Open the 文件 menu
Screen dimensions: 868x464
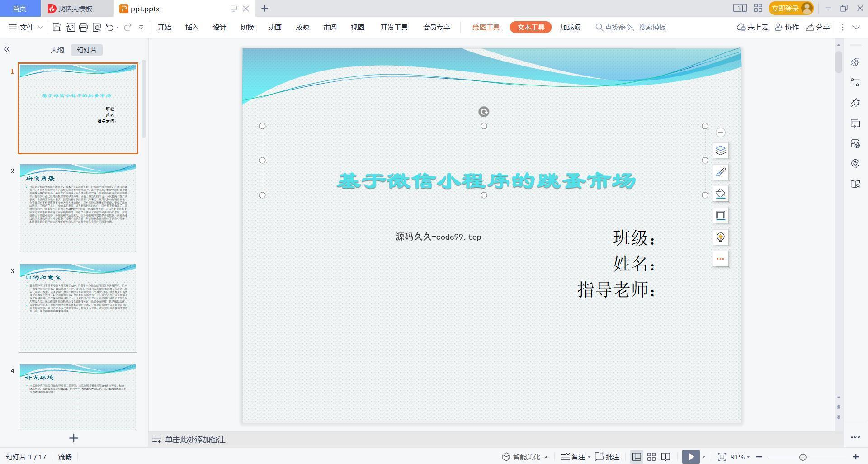pyautogui.click(x=26, y=27)
